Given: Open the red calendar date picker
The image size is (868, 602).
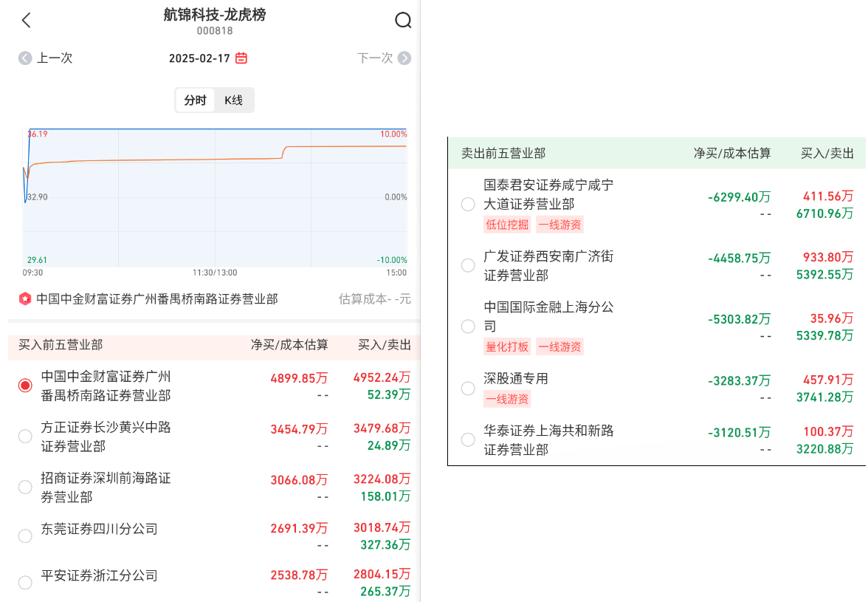Looking at the screenshot, I should [241, 58].
